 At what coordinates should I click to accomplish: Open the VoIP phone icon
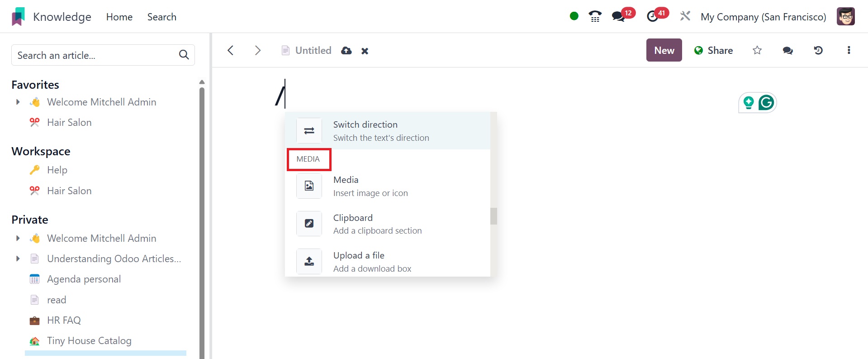pos(595,17)
